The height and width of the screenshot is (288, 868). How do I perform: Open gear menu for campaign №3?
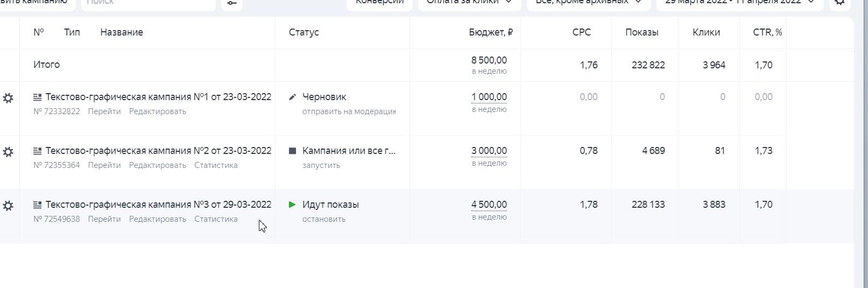coord(8,206)
